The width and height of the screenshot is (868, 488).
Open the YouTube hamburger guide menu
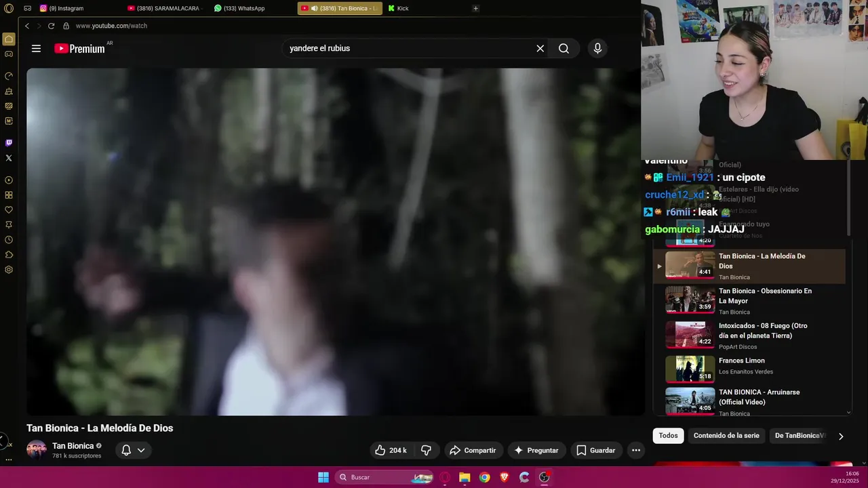[x=36, y=48]
